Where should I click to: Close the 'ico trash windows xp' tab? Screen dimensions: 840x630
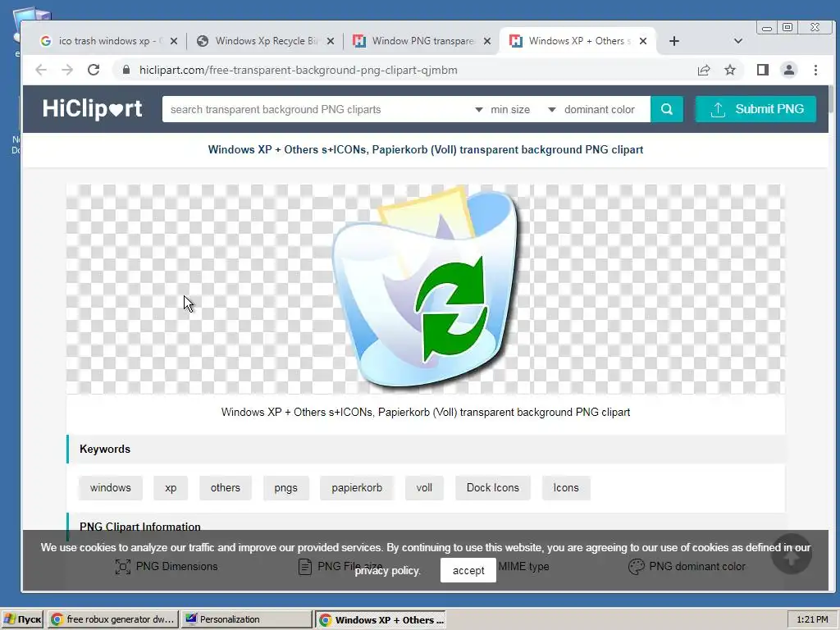pos(174,41)
